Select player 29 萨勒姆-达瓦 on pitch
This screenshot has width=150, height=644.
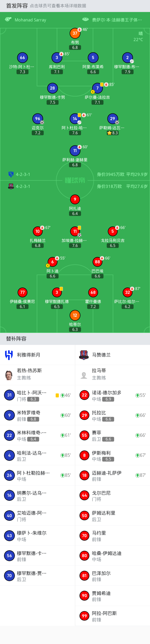[112, 119]
